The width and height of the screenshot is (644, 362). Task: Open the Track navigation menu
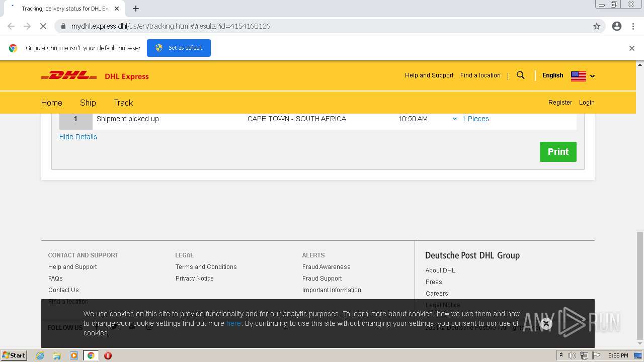pyautogui.click(x=123, y=103)
